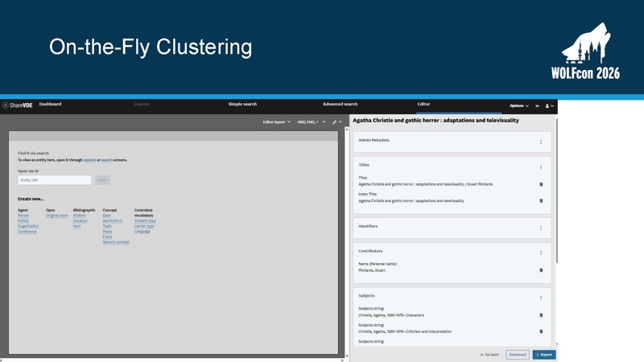Open Identifiers section three-dot menu
This screenshot has width=644, height=362.
[541, 228]
